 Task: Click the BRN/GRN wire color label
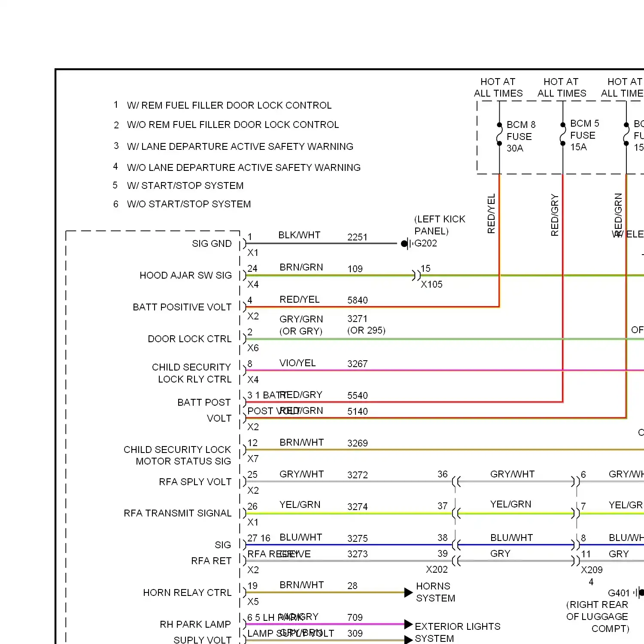click(301, 267)
